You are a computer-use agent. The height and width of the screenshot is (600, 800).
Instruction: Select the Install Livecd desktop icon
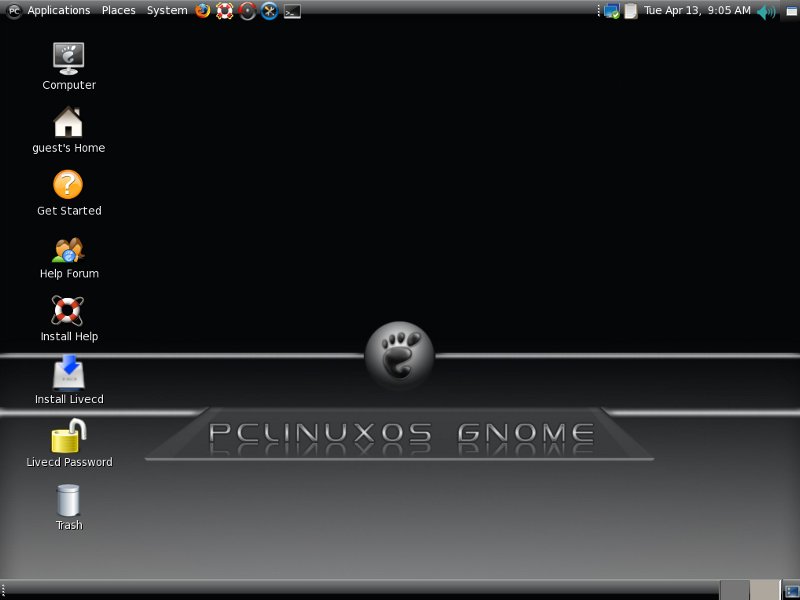69,381
